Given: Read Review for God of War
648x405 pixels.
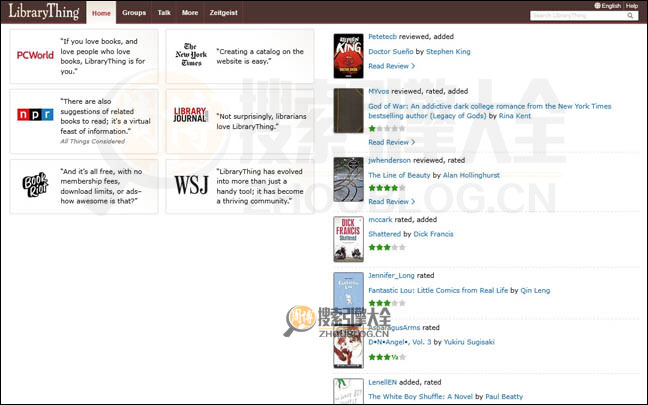Looking at the screenshot, I should 392,142.
